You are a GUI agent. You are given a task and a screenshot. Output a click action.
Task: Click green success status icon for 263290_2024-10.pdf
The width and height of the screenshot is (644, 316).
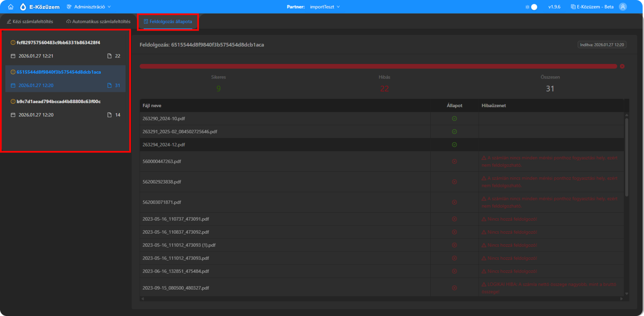[454, 119]
